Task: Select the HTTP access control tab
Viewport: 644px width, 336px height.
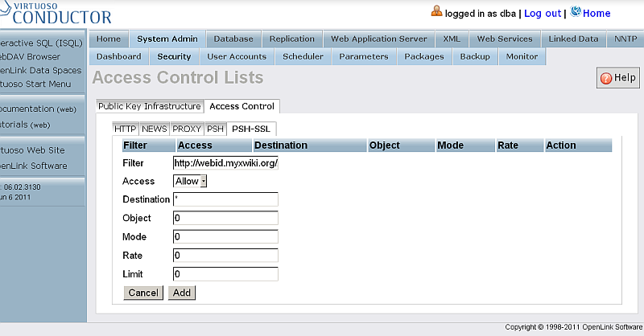Action: point(125,129)
